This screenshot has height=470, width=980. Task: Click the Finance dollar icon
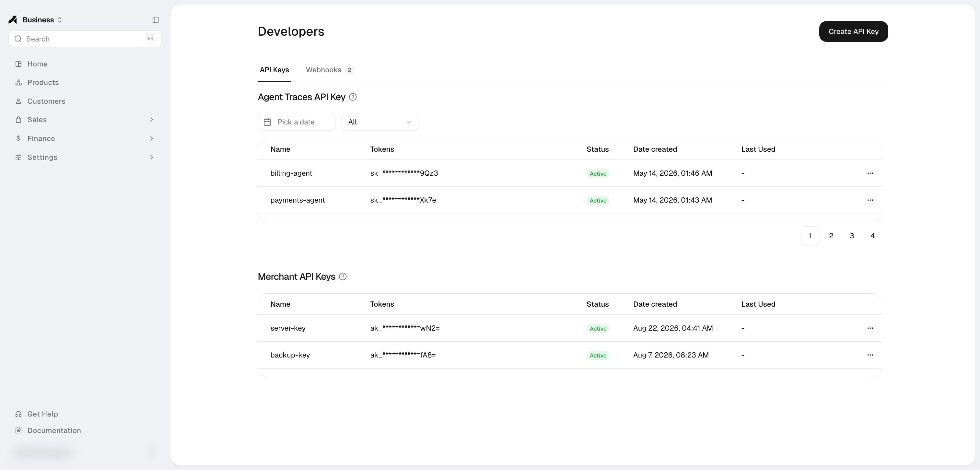tap(18, 138)
